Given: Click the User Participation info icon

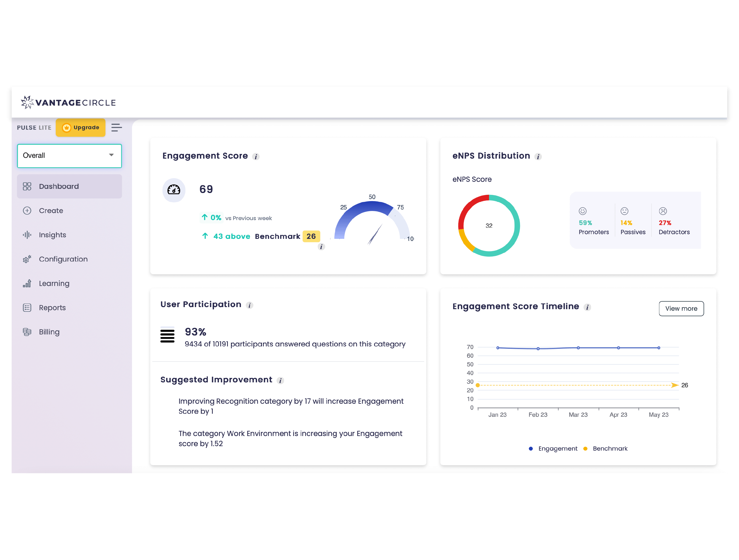Looking at the screenshot, I should (x=249, y=305).
